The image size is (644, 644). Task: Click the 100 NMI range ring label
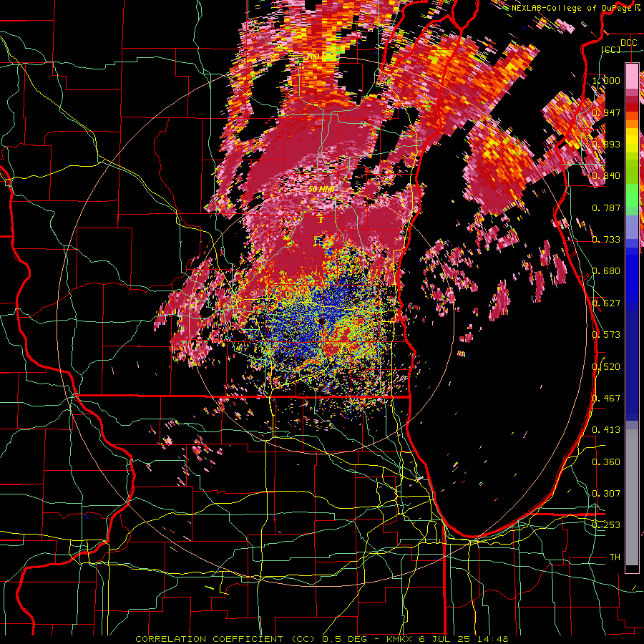click(x=321, y=57)
